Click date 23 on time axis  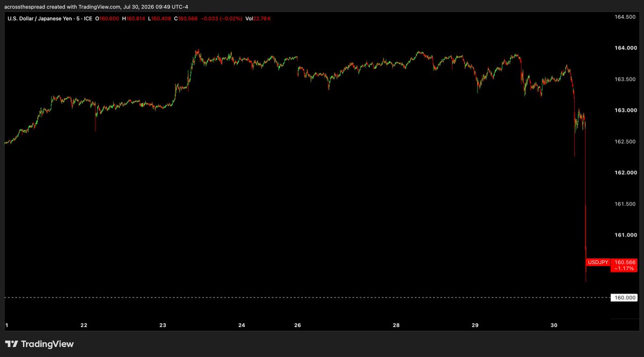(x=163, y=325)
